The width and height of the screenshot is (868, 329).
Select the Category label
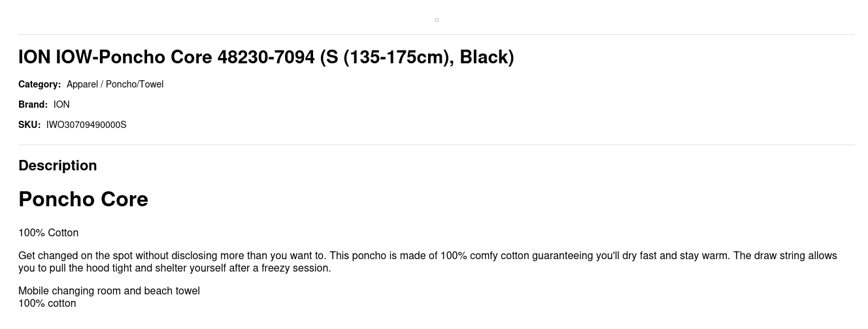pos(39,84)
